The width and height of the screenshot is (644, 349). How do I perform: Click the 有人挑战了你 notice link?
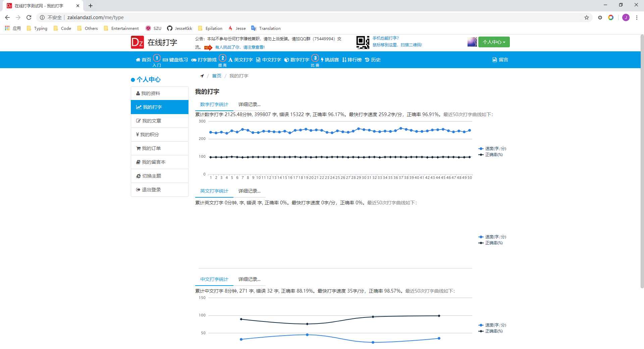(x=240, y=47)
